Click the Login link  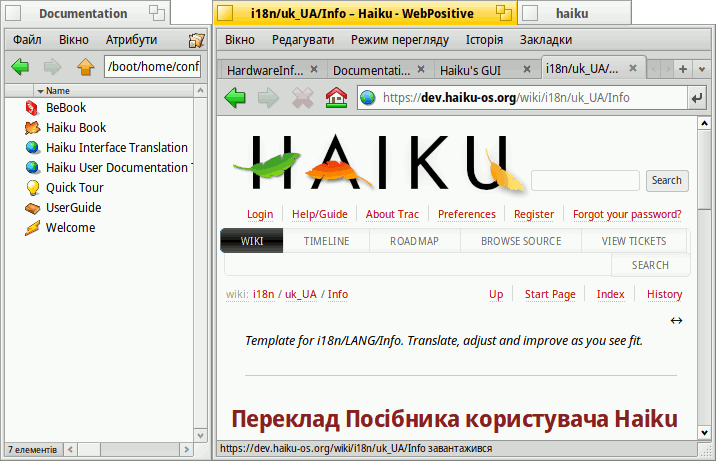260,214
